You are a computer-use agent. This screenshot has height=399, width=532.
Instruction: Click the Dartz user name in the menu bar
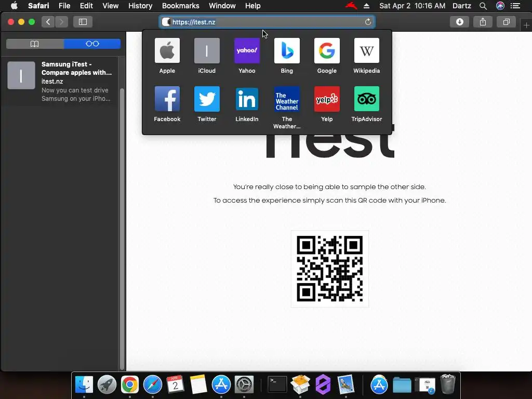pyautogui.click(x=461, y=6)
